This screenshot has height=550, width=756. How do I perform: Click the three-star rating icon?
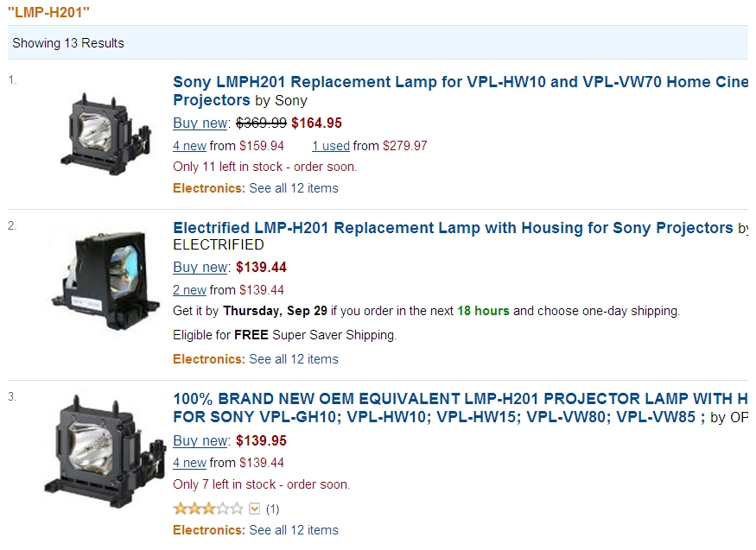(208, 509)
